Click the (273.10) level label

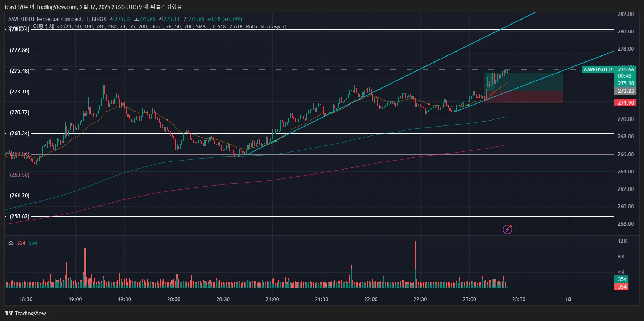[20, 92]
